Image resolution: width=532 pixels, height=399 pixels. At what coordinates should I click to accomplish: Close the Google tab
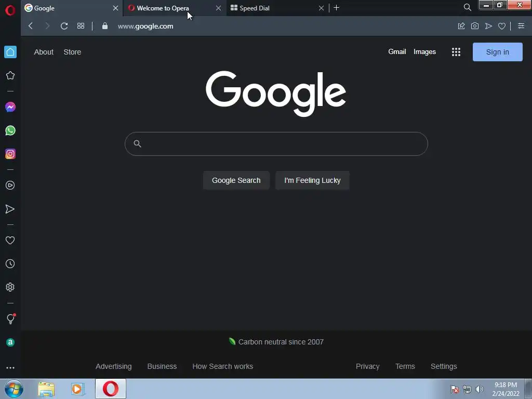pos(115,8)
